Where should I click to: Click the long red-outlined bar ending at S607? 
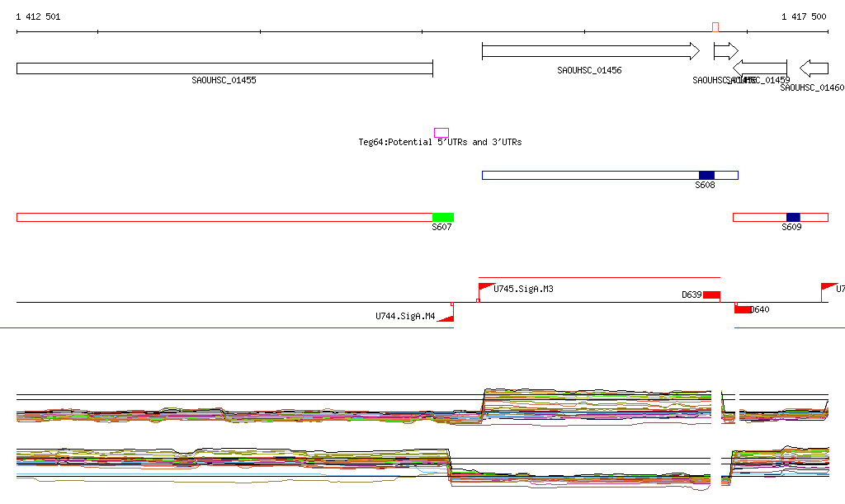(x=235, y=218)
